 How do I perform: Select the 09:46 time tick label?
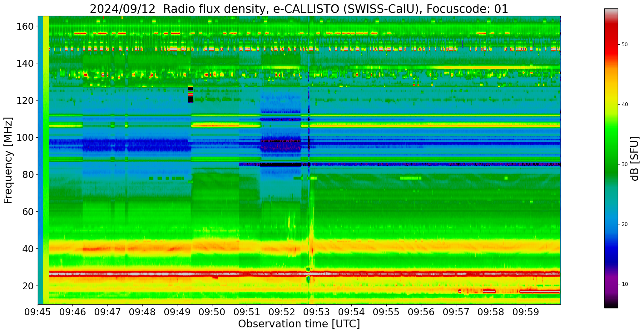73,312
